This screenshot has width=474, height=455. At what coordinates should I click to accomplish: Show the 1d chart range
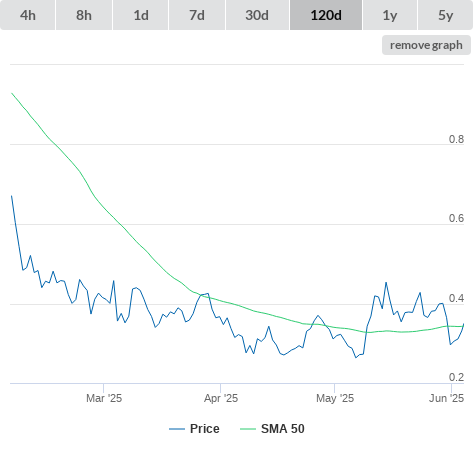[141, 15]
